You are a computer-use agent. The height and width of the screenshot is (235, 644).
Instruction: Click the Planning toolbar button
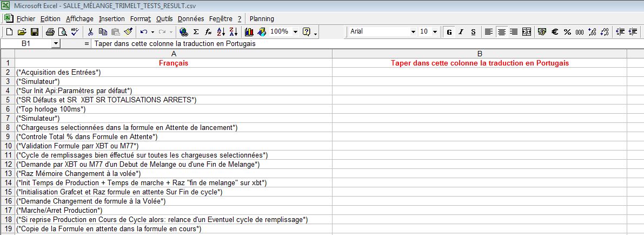262,18
